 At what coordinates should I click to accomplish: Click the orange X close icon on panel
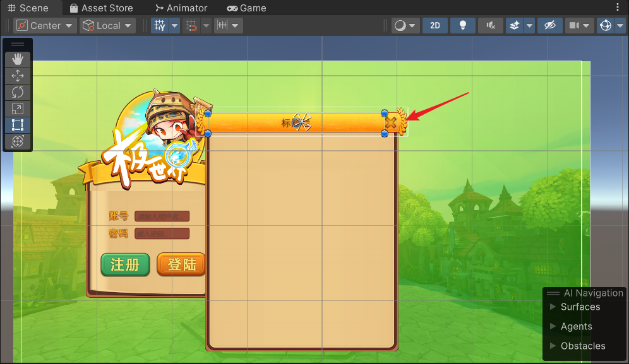(x=391, y=123)
